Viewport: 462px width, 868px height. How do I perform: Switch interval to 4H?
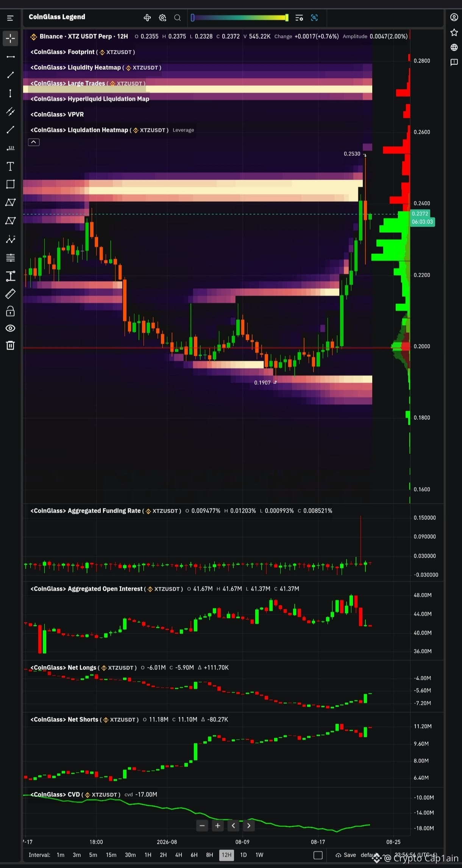(179, 855)
